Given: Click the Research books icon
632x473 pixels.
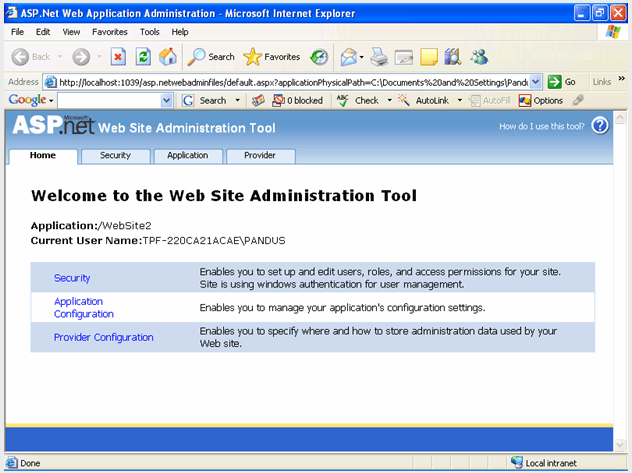Looking at the screenshot, I should point(453,57).
